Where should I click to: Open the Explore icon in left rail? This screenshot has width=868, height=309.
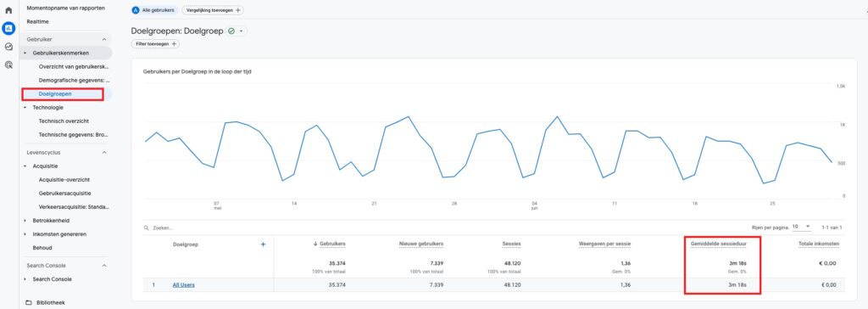coord(8,47)
